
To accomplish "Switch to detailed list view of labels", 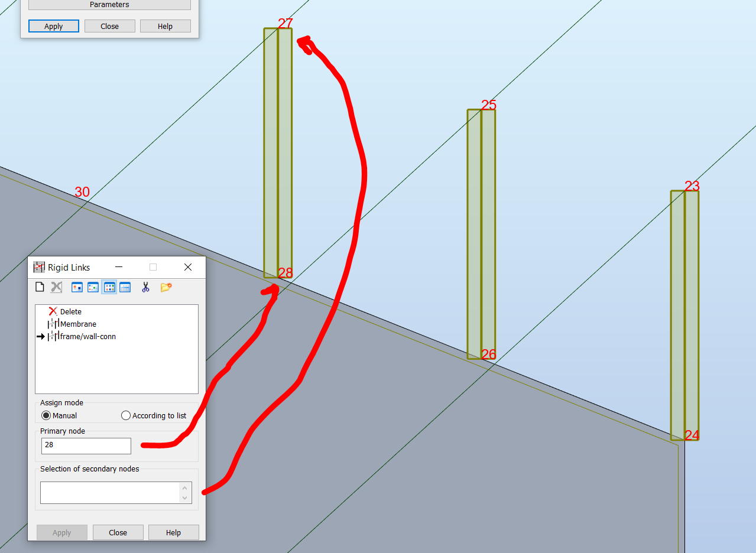I will 125,287.
